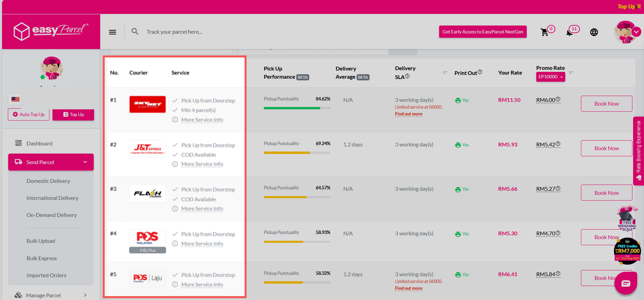Open More Service Info for Pos Laju

202,285
